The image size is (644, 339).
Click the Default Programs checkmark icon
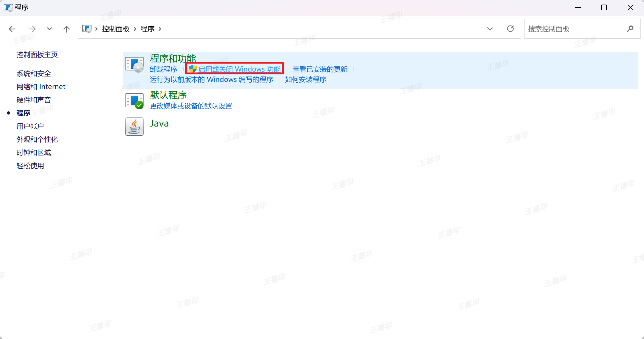pyautogui.click(x=134, y=101)
